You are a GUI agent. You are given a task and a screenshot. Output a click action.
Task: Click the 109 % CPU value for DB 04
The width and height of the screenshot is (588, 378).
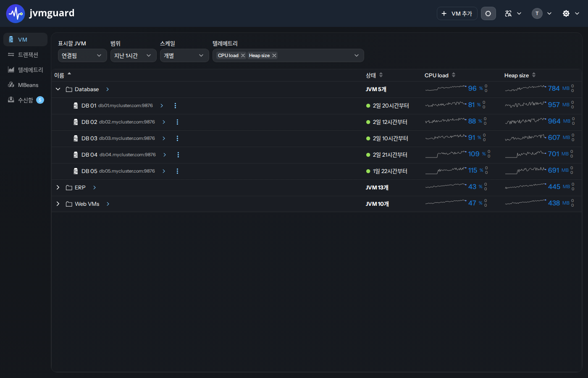(477, 154)
